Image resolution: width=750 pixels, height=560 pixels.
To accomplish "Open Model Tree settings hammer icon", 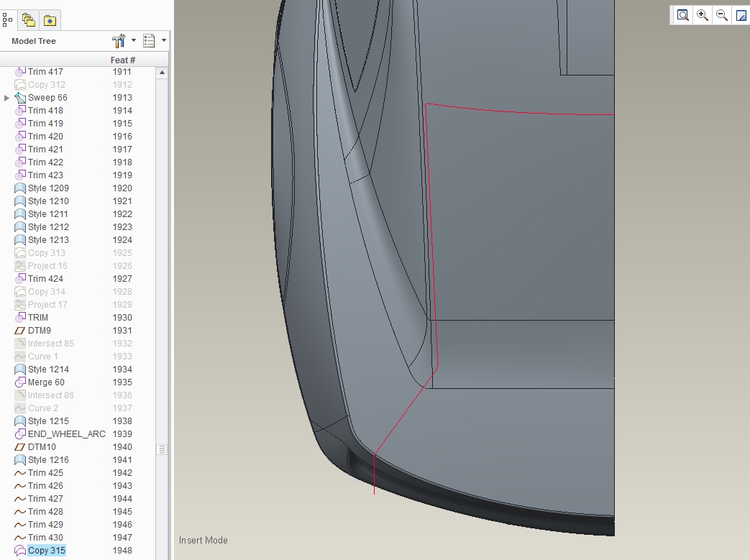I will point(119,41).
